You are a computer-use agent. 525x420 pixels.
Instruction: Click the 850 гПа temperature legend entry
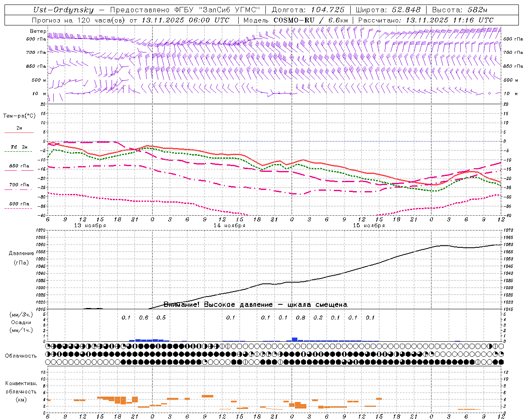pyautogui.click(x=19, y=166)
